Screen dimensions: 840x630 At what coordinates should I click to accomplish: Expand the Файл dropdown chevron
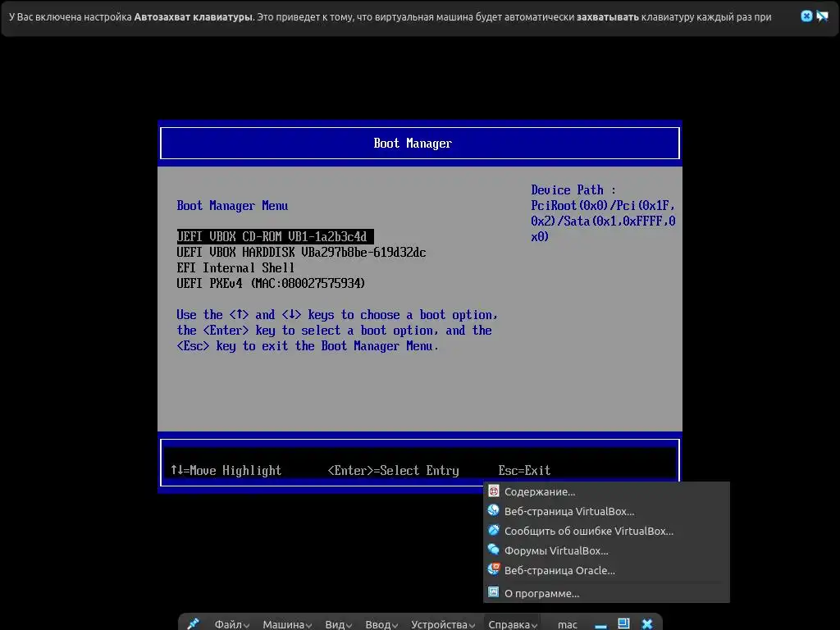click(246, 626)
